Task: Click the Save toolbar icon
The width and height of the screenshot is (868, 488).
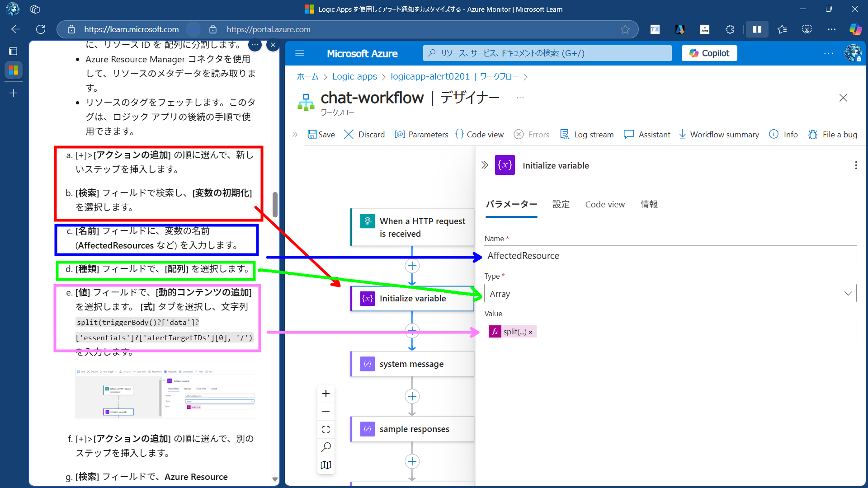Action: [312, 134]
